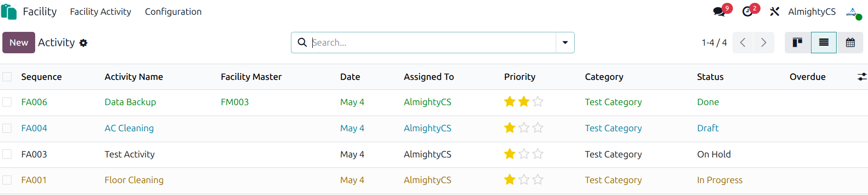Click the Facility app home icon
This screenshot has height=195, width=868.
(x=9, y=11)
